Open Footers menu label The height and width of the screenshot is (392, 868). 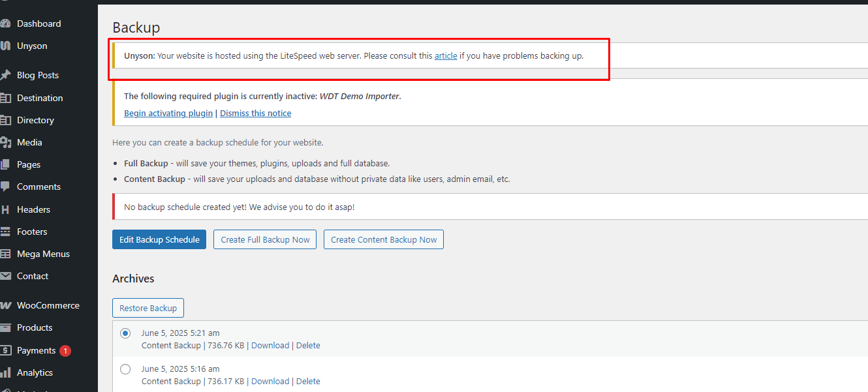coord(32,232)
